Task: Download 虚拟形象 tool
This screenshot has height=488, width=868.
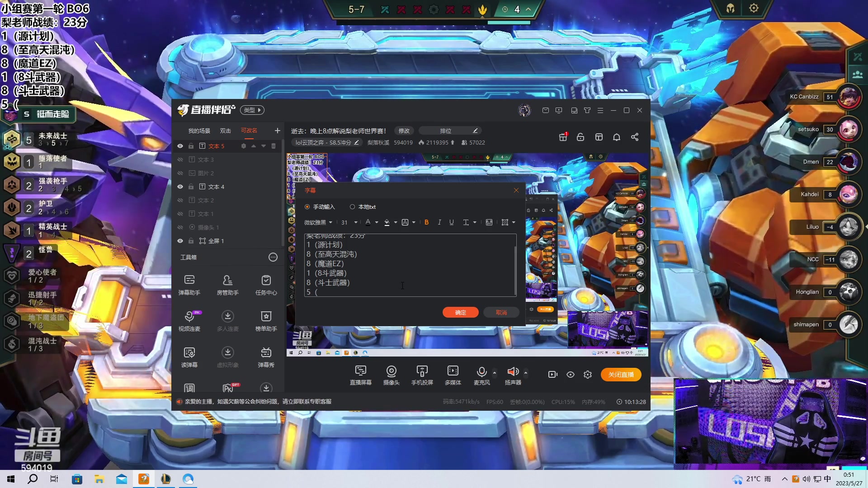Action: click(227, 357)
